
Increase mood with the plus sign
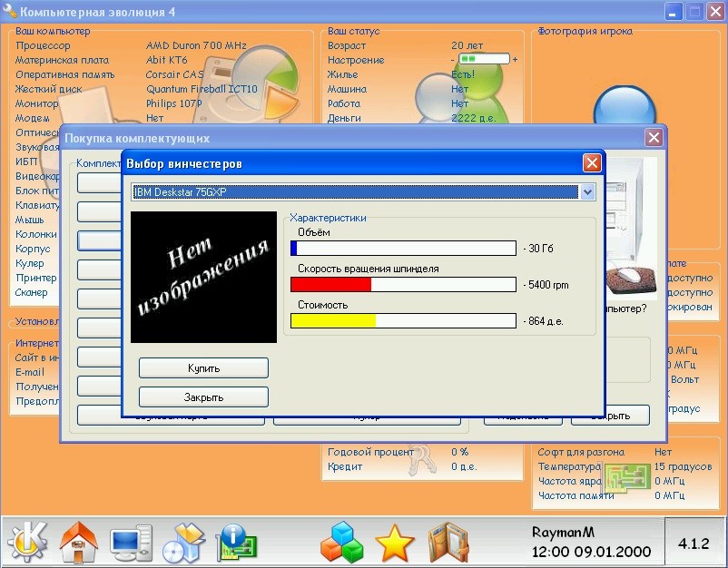click(x=515, y=59)
